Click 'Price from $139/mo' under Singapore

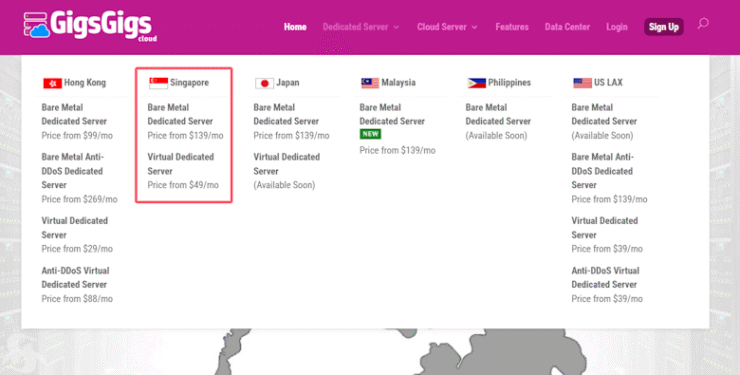(185, 135)
